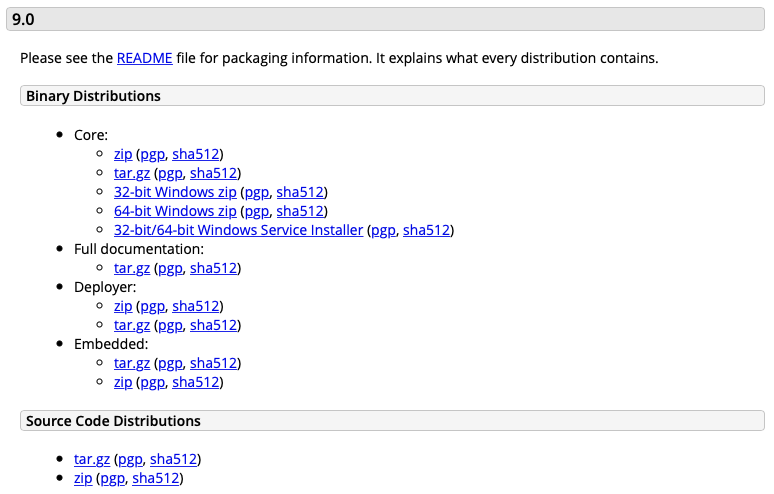Download the 64-bit Windows zip

(x=175, y=211)
